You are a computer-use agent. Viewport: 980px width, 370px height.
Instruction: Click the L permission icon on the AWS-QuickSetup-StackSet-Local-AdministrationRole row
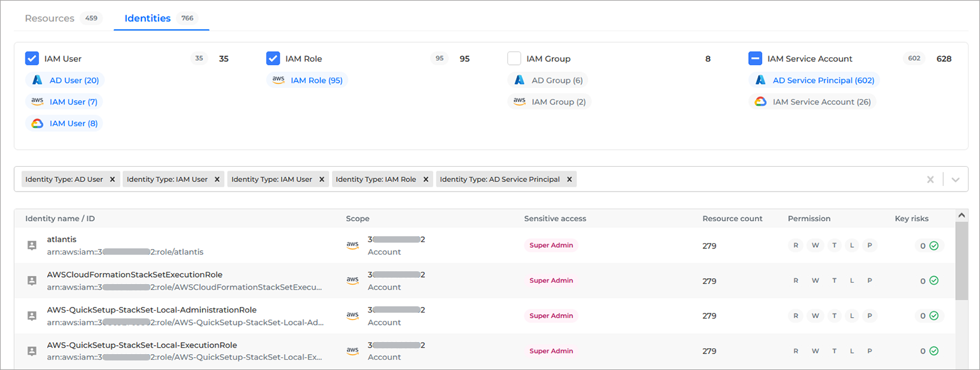coord(853,315)
